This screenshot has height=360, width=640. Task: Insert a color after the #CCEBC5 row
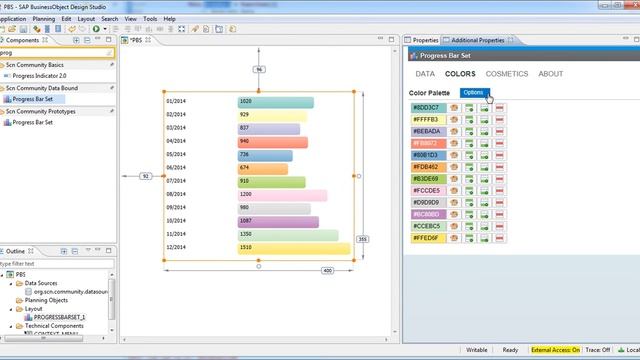click(x=484, y=226)
